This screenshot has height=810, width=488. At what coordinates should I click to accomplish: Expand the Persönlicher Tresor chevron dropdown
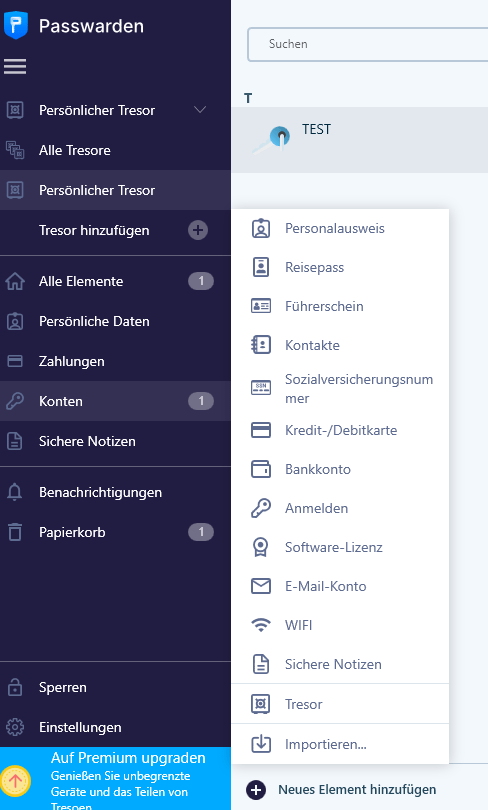200,110
